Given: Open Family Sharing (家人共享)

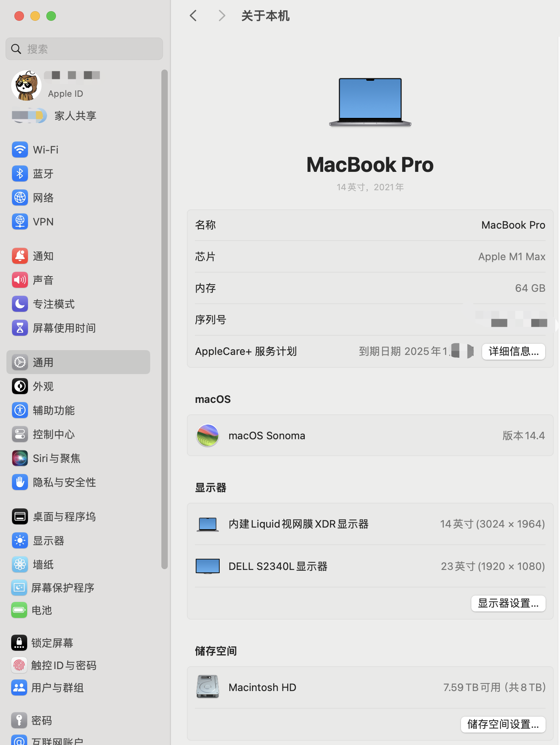Looking at the screenshot, I should tap(54, 116).
